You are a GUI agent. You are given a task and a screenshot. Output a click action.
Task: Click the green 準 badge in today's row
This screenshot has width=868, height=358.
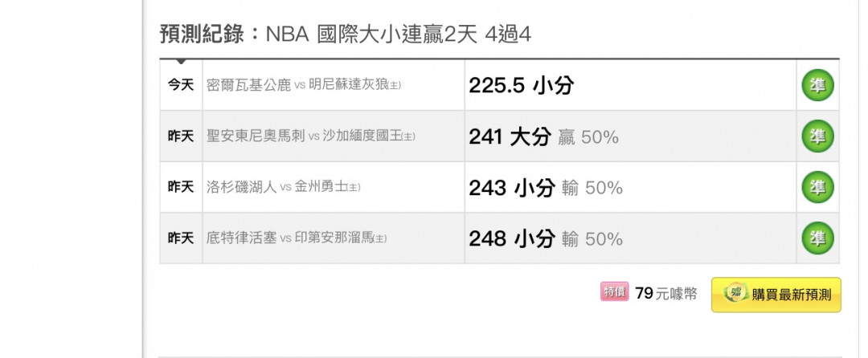coord(817,85)
